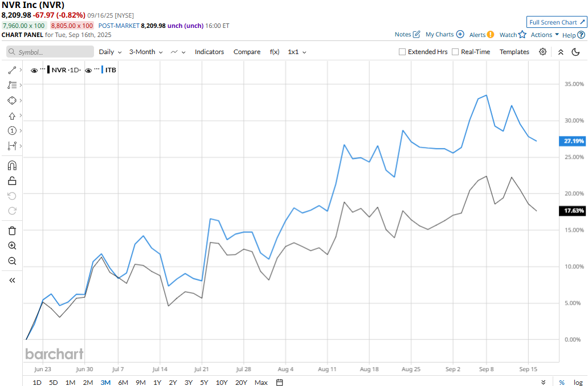Expand the Actions dropdown menu
The image size is (588, 386).
tap(545, 35)
